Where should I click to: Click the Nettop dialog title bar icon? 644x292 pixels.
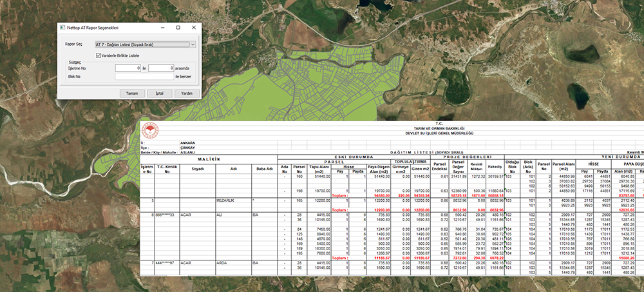62,28
